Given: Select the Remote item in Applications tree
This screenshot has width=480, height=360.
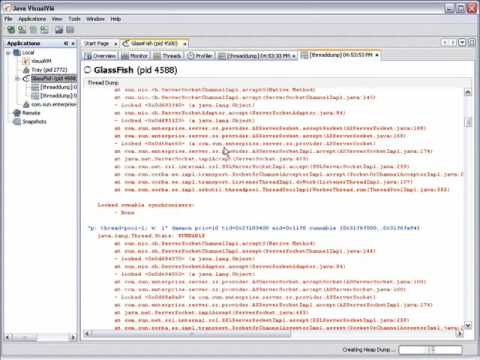Looking at the screenshot, I should (x=31, y=113).
